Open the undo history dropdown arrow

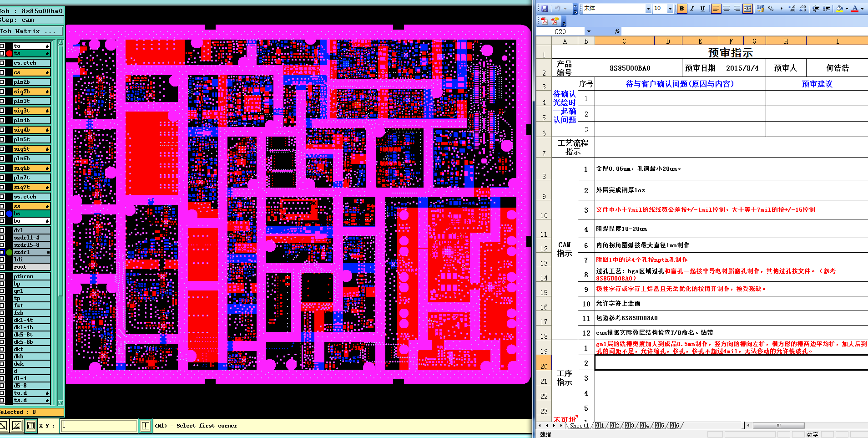(x=565, y=9)
